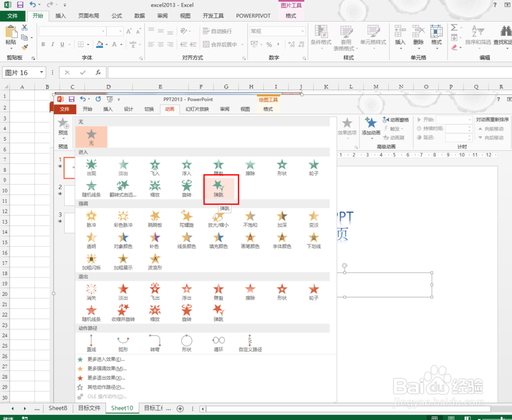Select column D header
The height and width of the screenshot is (420, 512).
pyautogui.click(x=109, y=87)
